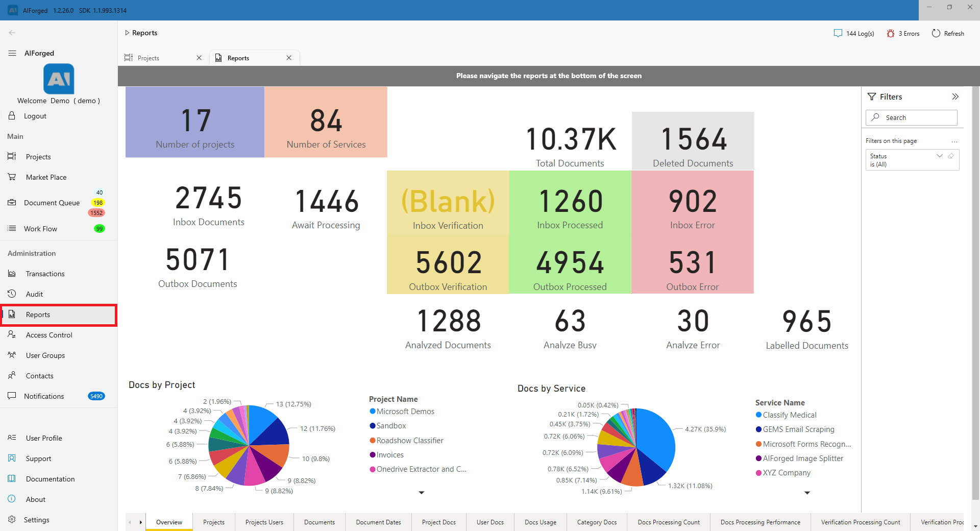Open About info icon

pyautogui.click(x=12, y=499)
